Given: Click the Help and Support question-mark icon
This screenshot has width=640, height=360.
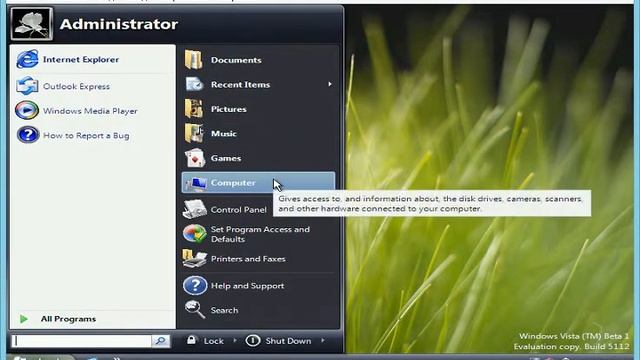Looking at the screenshot, I should [195, 285].
